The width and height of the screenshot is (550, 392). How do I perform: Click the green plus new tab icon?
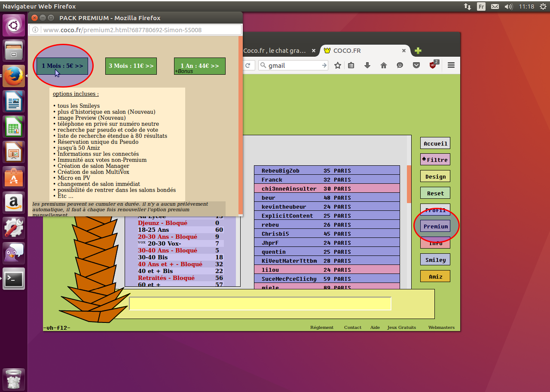coord(418,51)
